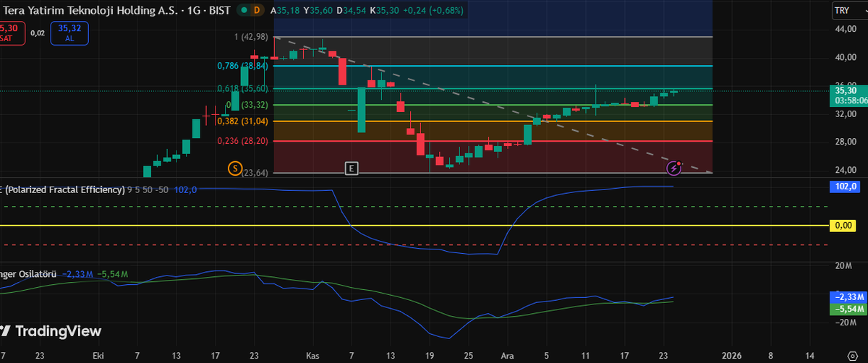Click the open value A35,18
Screen dimensions: 868x363
(286, 11)
